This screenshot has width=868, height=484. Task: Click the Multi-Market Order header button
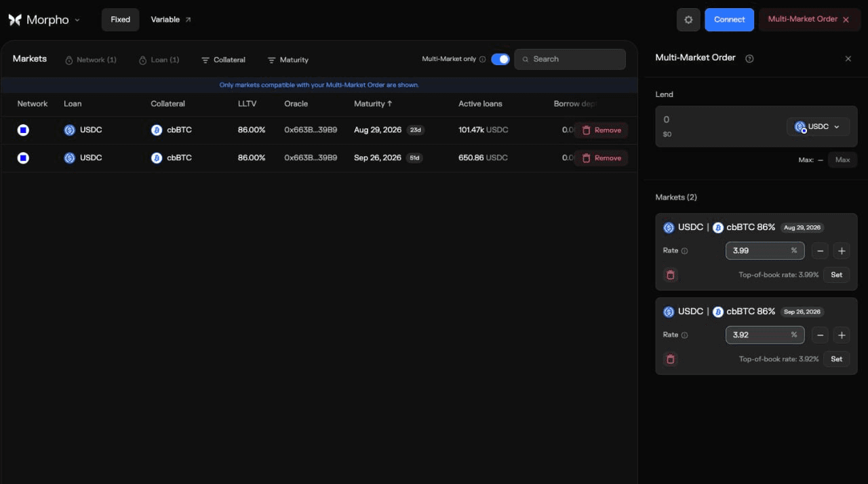(810, 20)
